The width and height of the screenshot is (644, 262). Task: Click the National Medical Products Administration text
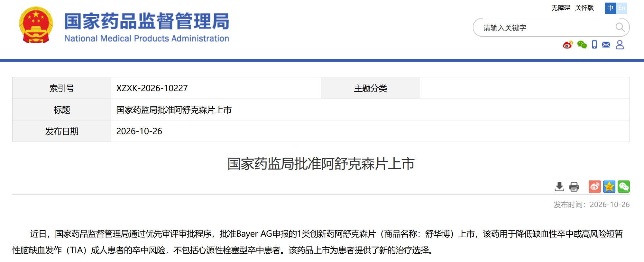coord(147,38)
